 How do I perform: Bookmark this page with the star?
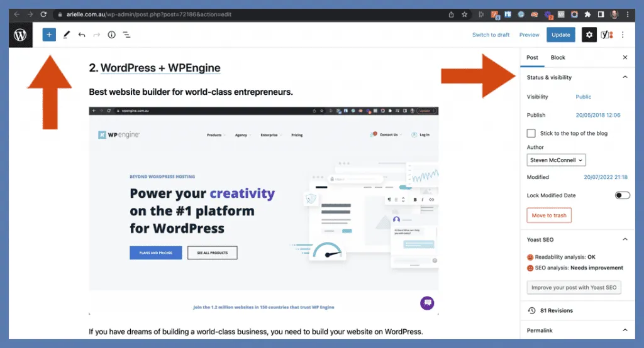465,14
